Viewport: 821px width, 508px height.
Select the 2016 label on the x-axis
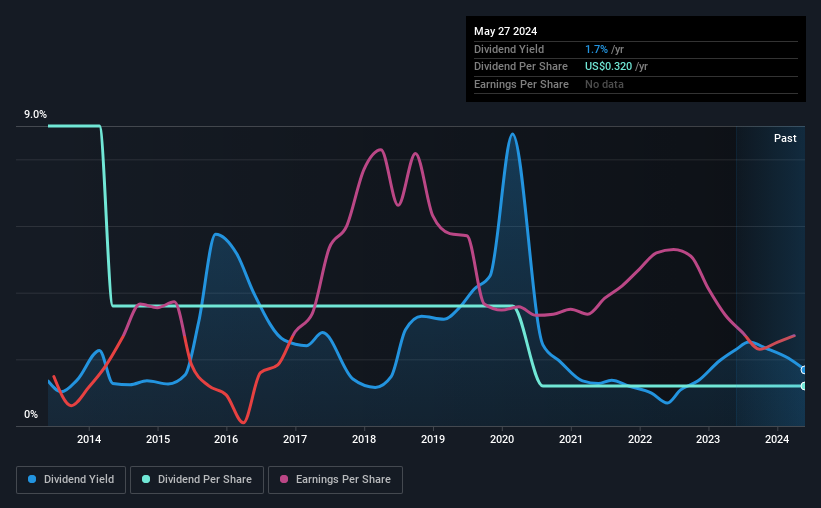(226, 439)
